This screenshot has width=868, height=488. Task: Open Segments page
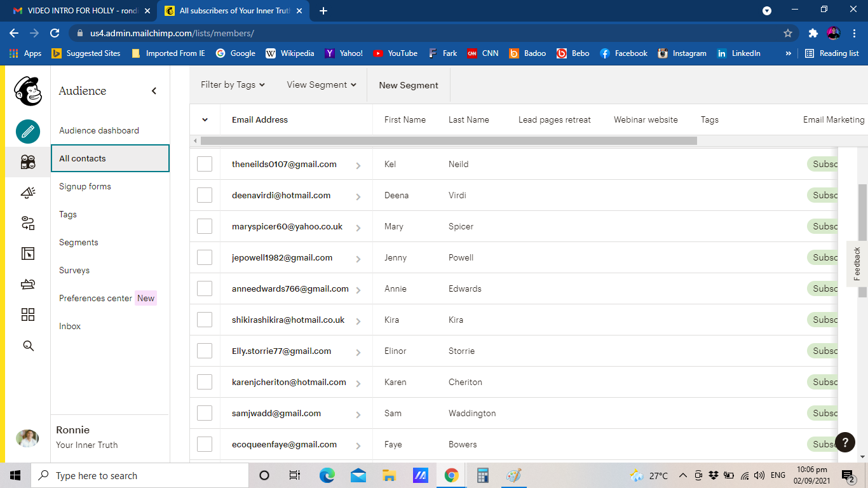[79, 242]
